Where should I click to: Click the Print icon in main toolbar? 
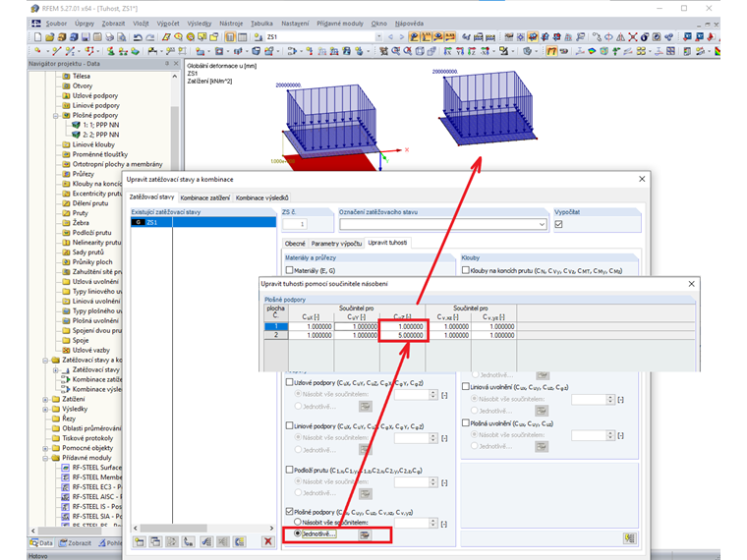click(109, 36)
